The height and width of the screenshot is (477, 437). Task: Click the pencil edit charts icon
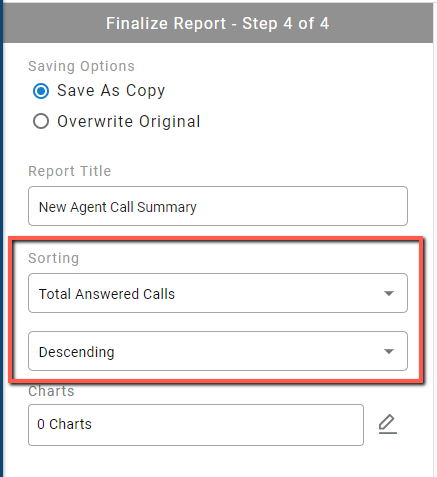pos(388,424)
